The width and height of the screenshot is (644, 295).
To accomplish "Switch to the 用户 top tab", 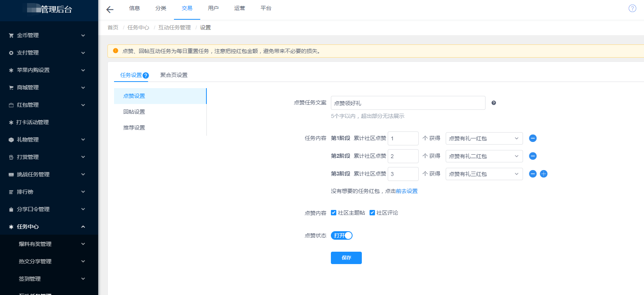I will point(213,8).
